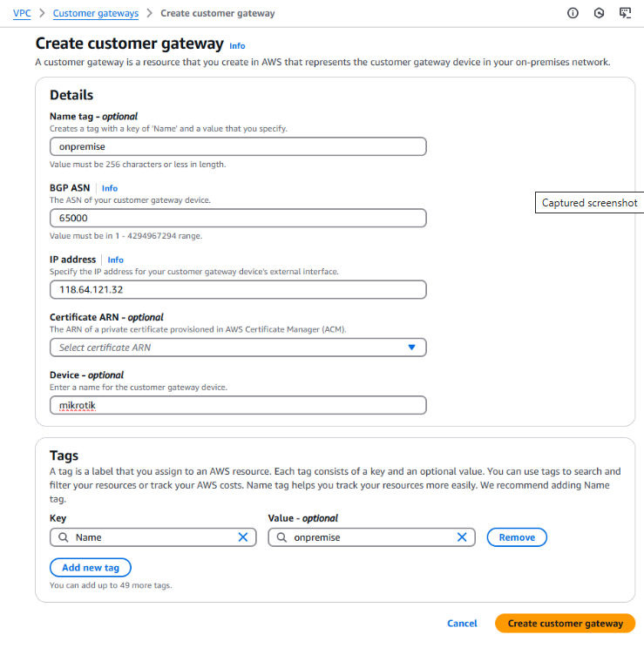Clear the Name tag key field
This screenshot has width=644, height=648.
243,537
